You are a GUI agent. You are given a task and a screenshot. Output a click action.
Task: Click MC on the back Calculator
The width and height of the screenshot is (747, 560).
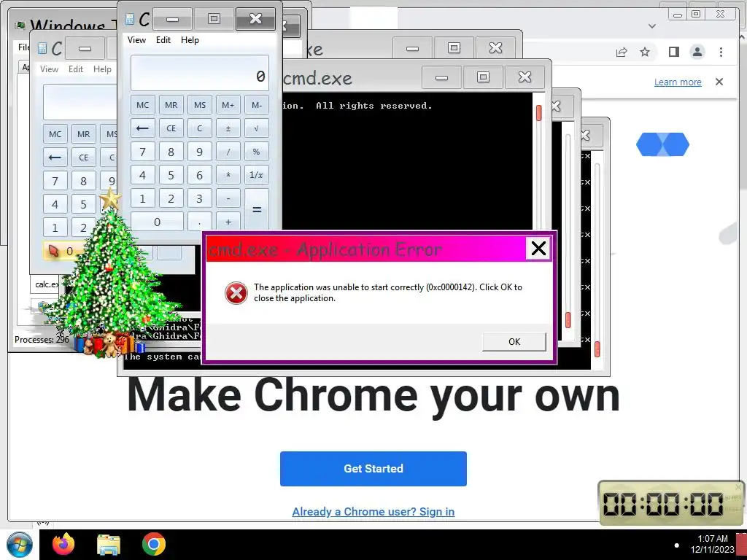click(55, 134)
